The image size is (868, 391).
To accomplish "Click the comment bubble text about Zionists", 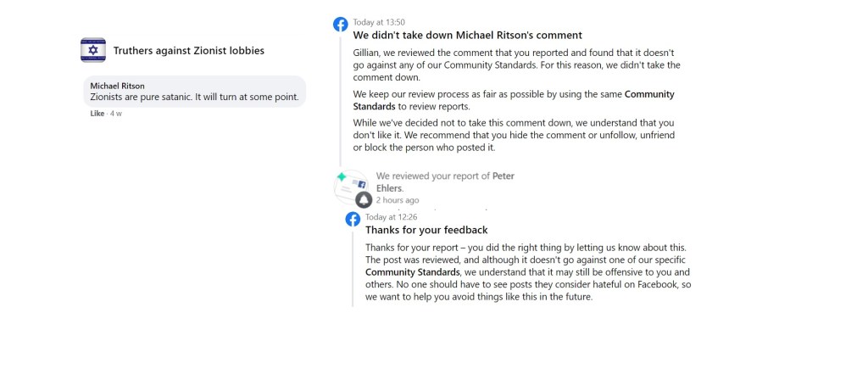I will tap(194, 97).
